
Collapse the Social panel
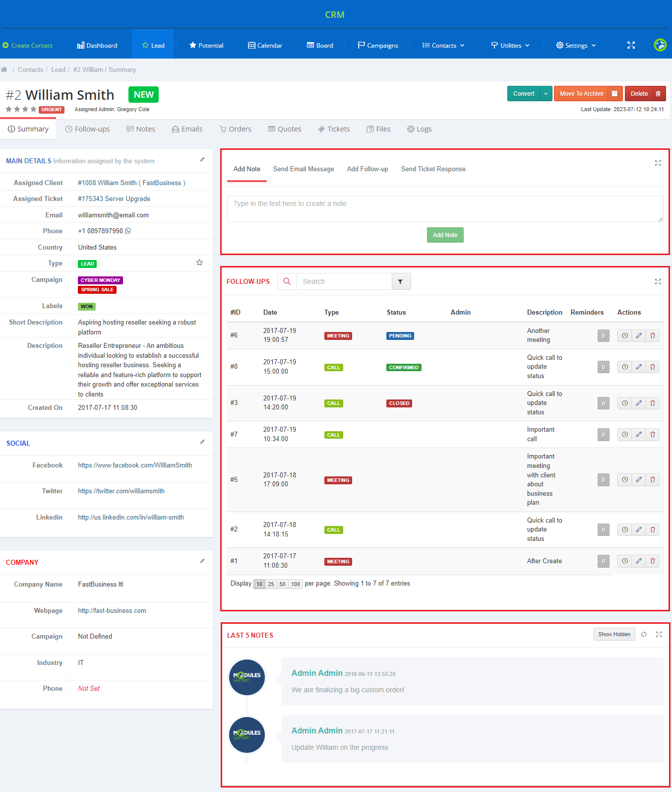click(202, 442)
